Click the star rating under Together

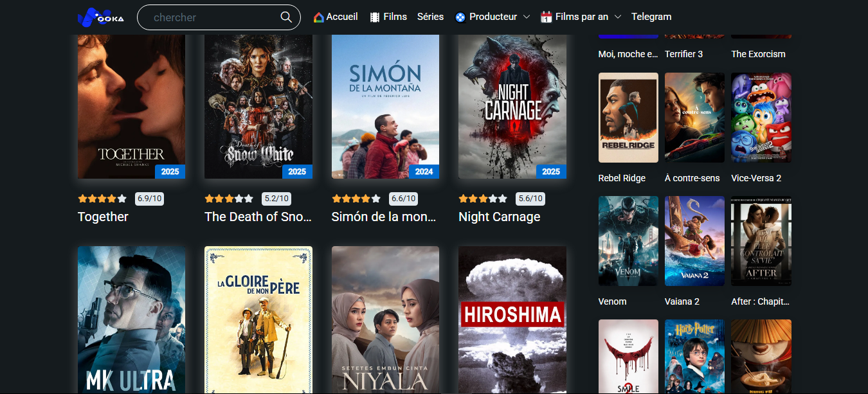[x=102, y=199]
